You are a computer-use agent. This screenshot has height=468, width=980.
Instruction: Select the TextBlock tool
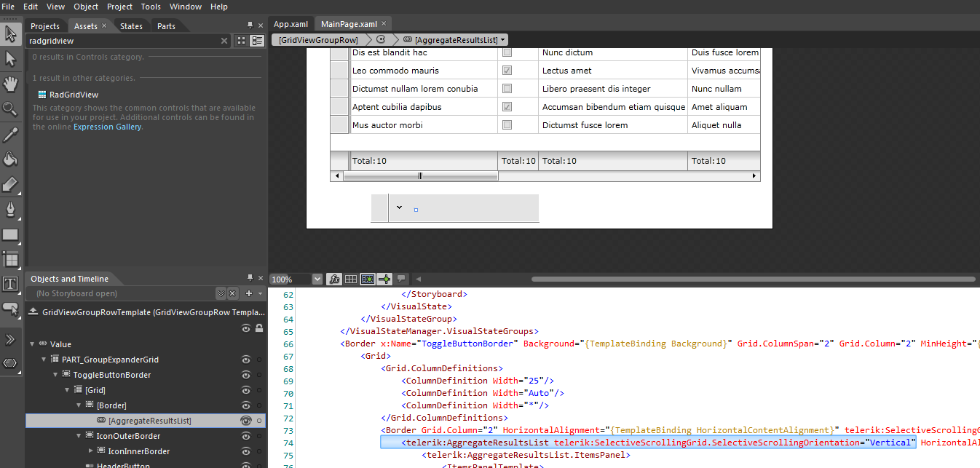[10, 284]
